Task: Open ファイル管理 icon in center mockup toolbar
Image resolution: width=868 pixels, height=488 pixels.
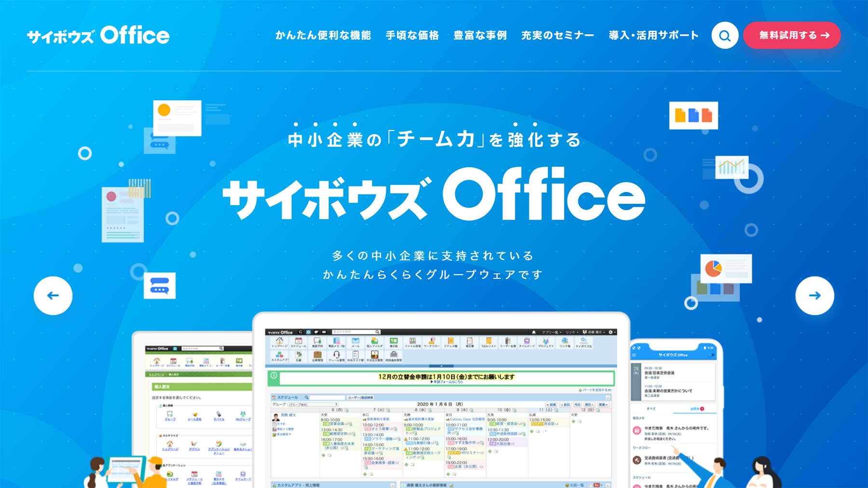Action: 412,342
